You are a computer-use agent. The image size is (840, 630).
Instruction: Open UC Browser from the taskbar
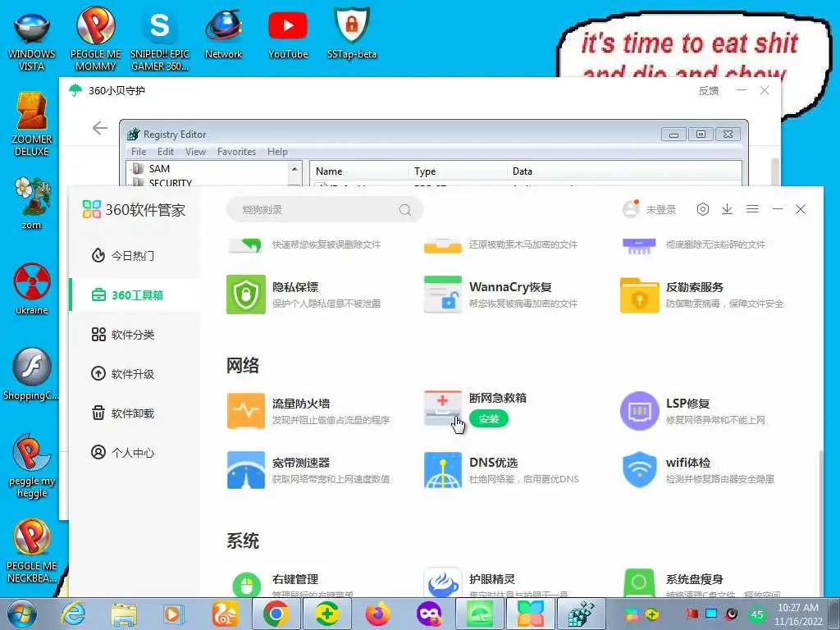point(225,614)
